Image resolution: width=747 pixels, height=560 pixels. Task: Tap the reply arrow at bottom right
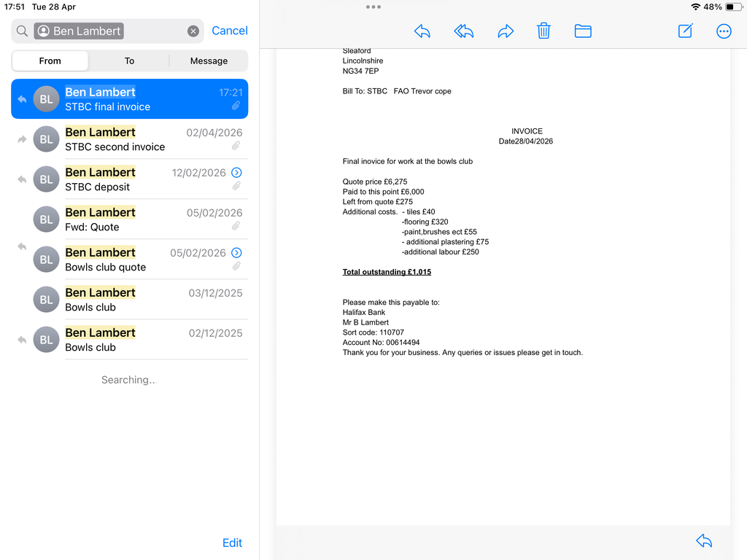coord(704,540)
